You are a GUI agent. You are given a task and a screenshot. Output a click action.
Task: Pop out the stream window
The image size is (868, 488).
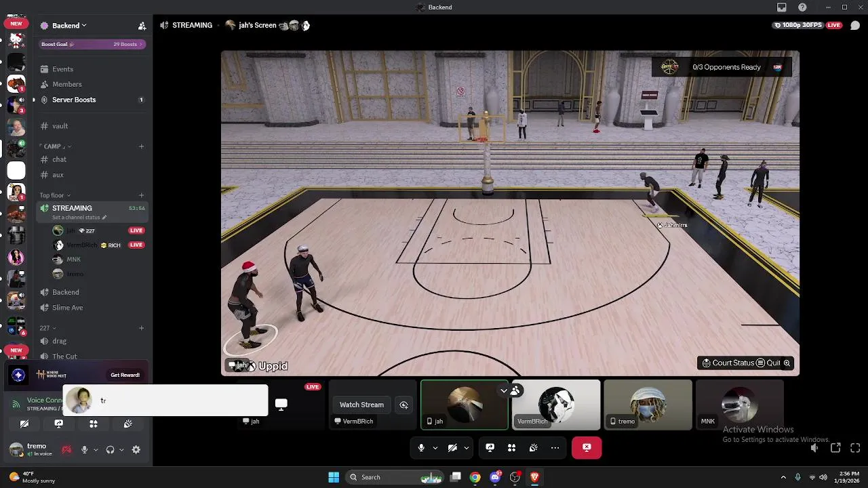pyautogui.click(x=835, y=448)
